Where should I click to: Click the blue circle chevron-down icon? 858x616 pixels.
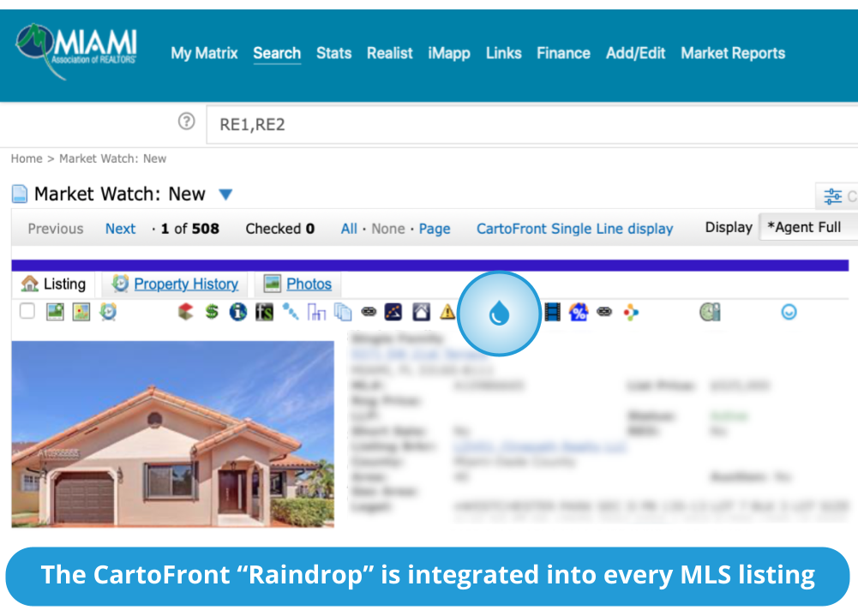[x=789, y=312]
